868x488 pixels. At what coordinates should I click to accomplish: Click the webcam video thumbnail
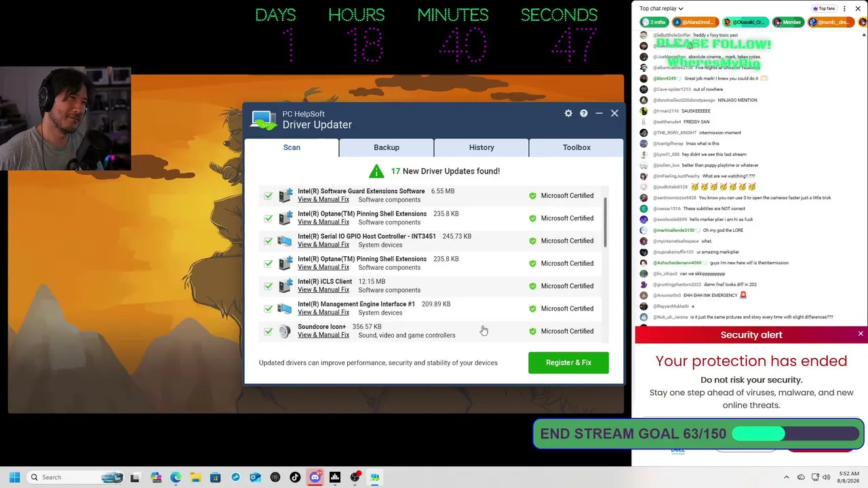pyautogui.click(x=66, y=119)
